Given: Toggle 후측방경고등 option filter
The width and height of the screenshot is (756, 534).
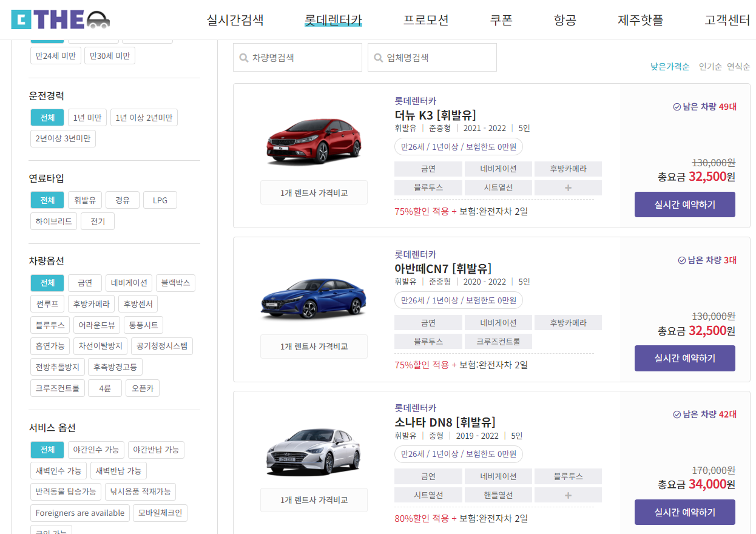Looking at the screenshot, I should pos(115,367).
